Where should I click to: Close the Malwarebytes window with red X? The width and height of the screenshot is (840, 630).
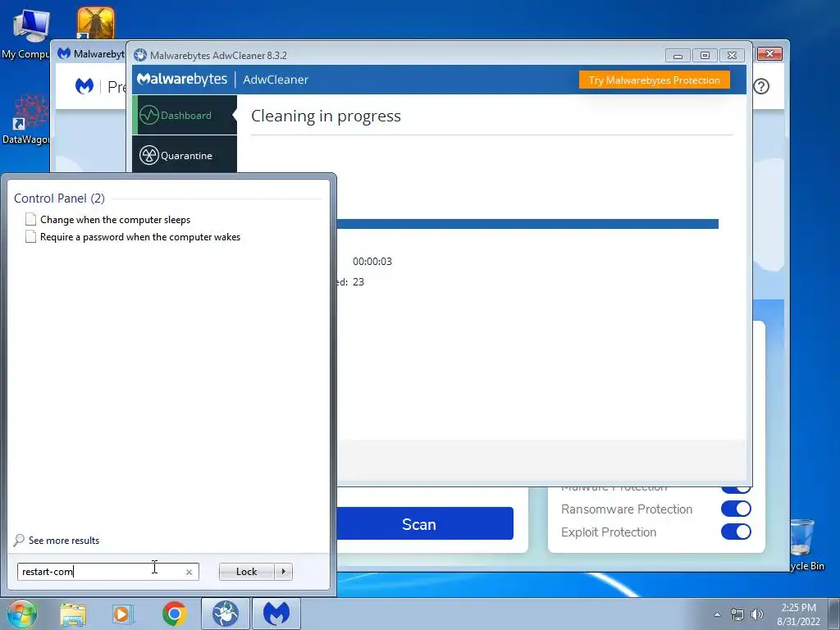click(x=769, y=53)
